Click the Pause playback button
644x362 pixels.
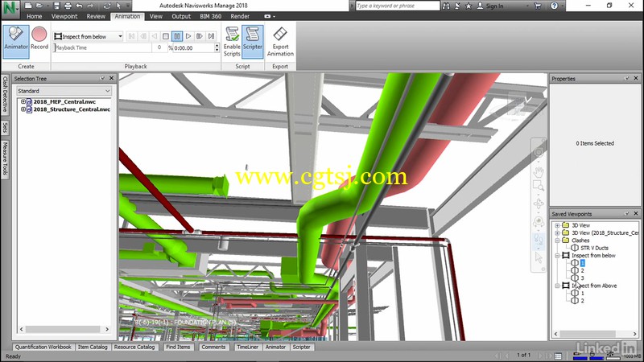coord(177,36)
